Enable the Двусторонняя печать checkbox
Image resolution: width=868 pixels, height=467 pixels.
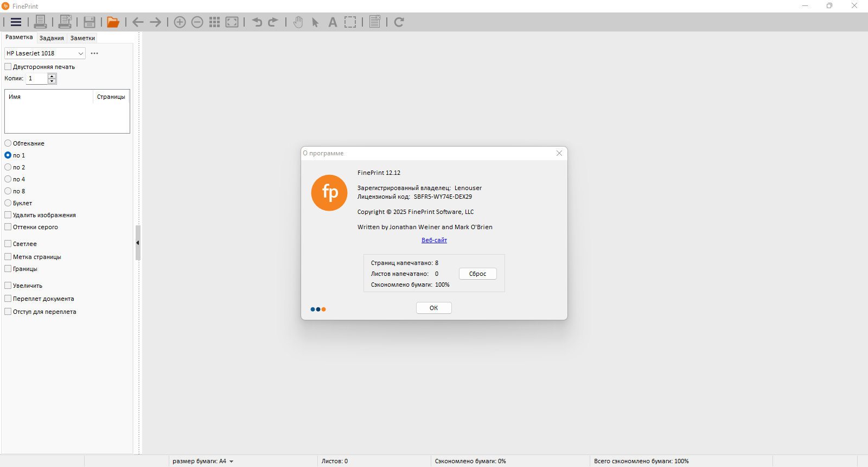pyautogui.click(x=8, y=67)
